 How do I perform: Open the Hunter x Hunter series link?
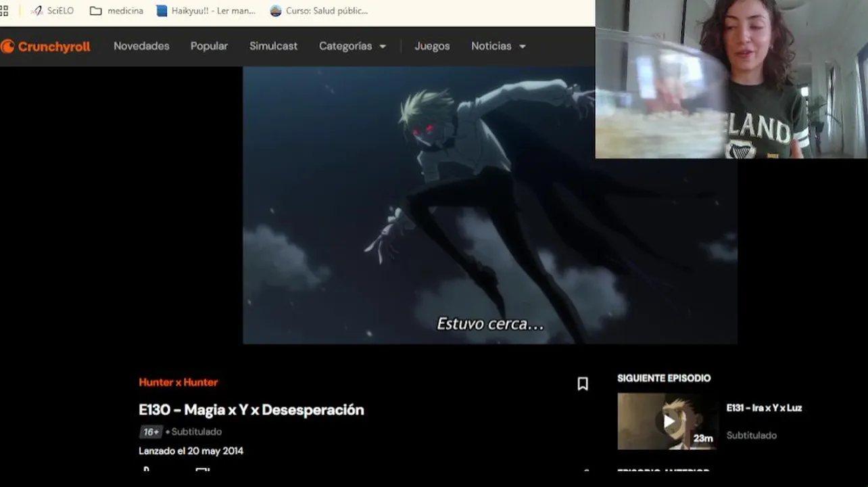178,382
